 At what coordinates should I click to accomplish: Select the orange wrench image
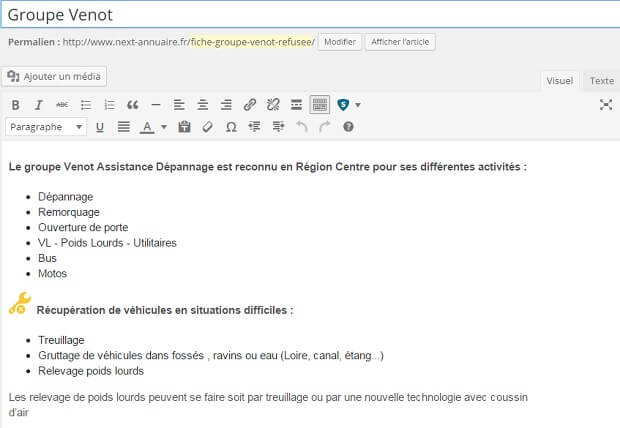(20, 303)
